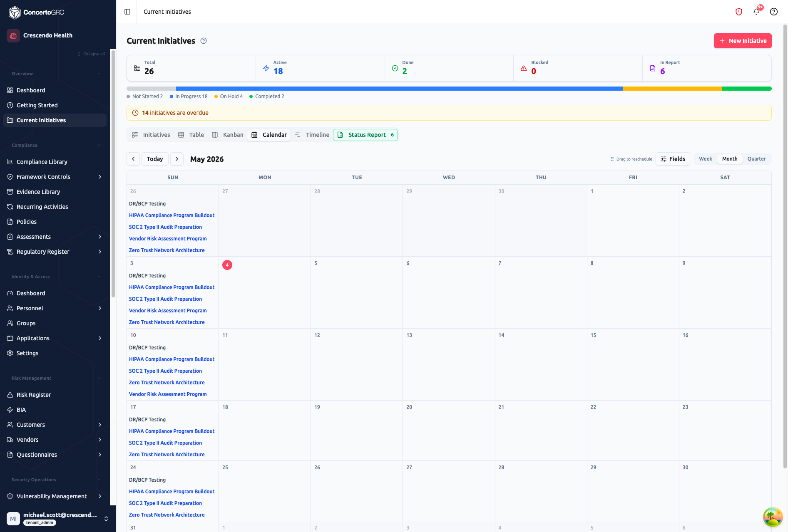
Task: Open HIPAA Compliance Program Buildout on May 3
Action: pyautogui.click(x=172, y=287)
